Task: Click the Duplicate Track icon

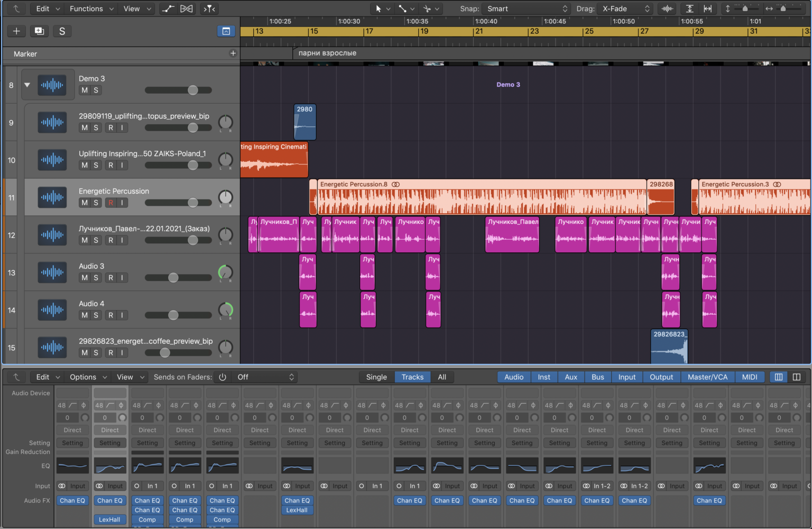Action: 39,31
